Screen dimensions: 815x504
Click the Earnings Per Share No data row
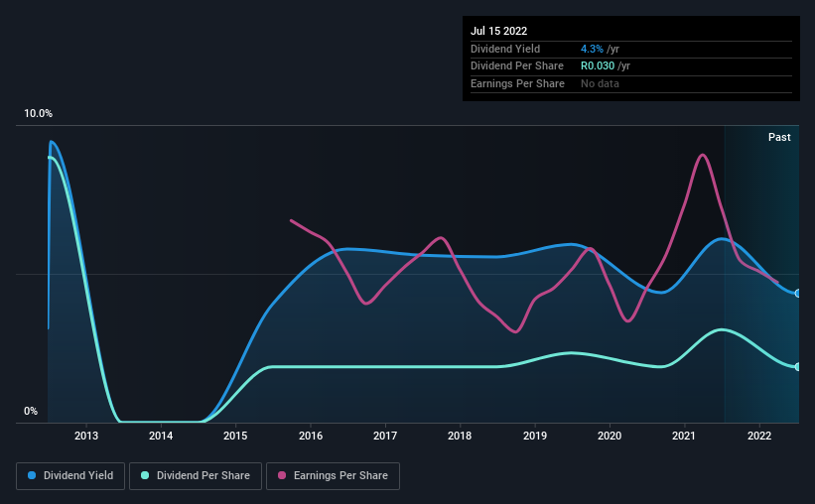click(631, 83)
